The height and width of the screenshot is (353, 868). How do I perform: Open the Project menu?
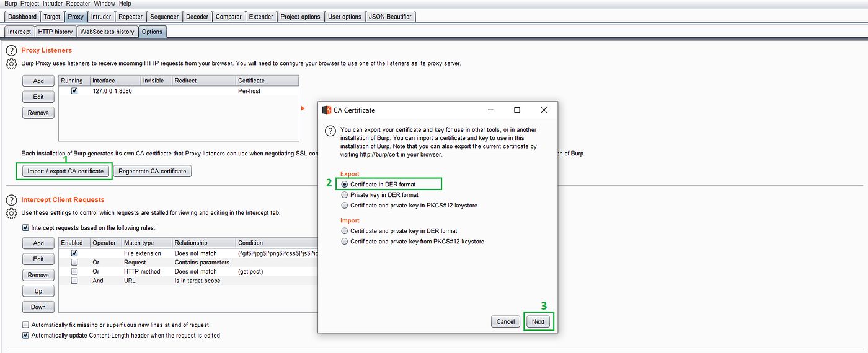click(x=30, y=4)
